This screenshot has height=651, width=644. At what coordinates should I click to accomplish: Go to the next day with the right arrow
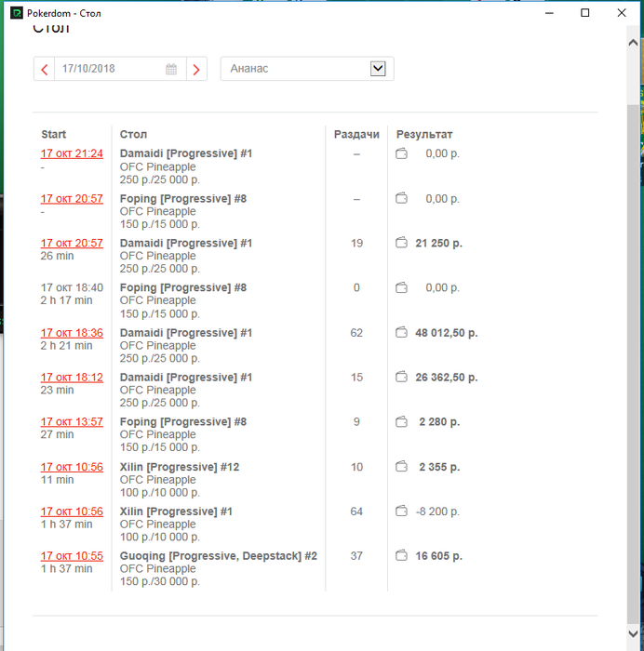(196, 69)
